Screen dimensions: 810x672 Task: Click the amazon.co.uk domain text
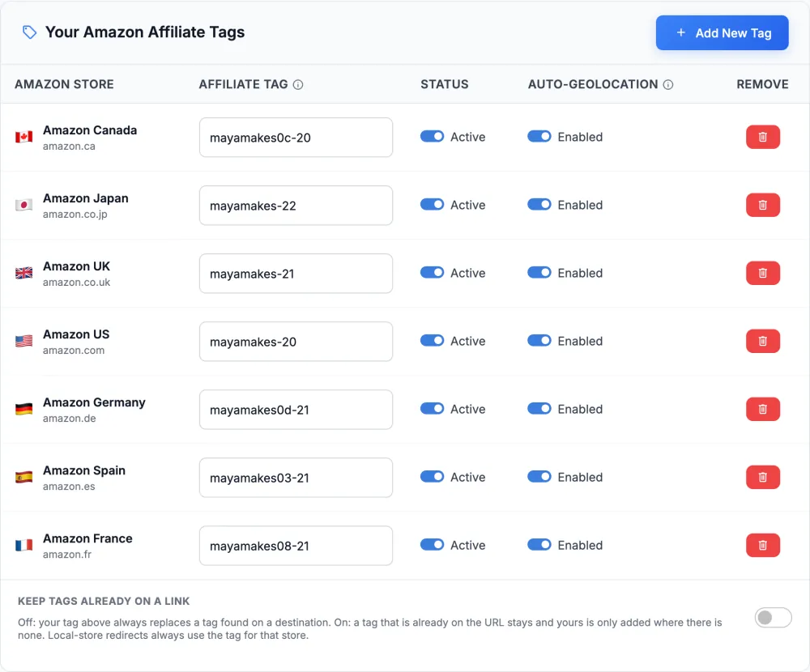pos(76,283)
